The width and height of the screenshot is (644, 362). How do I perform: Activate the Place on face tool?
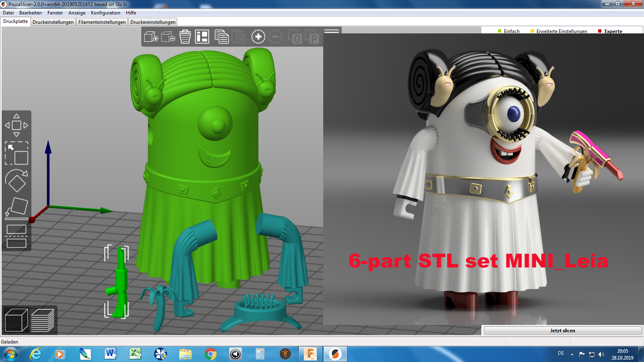click(17, 208)
